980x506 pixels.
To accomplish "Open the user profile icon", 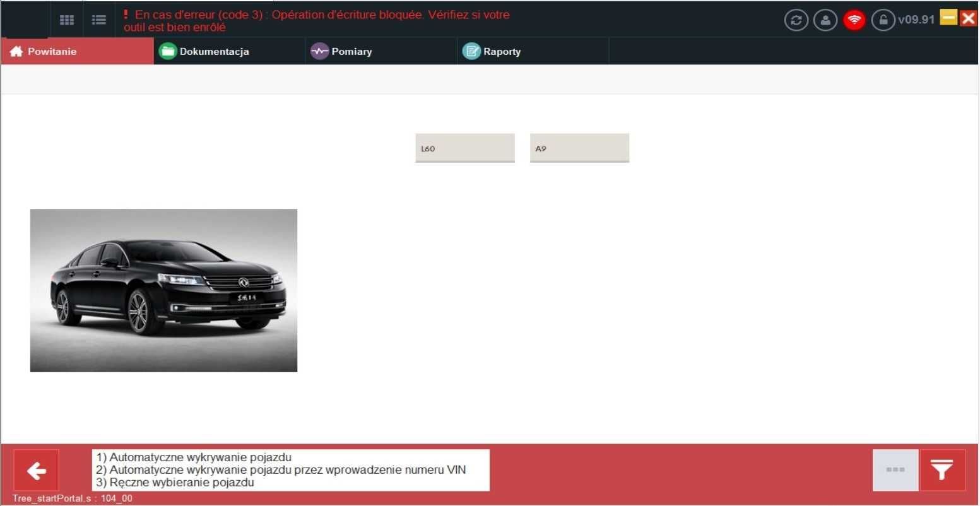I will [x=825, y=20].
